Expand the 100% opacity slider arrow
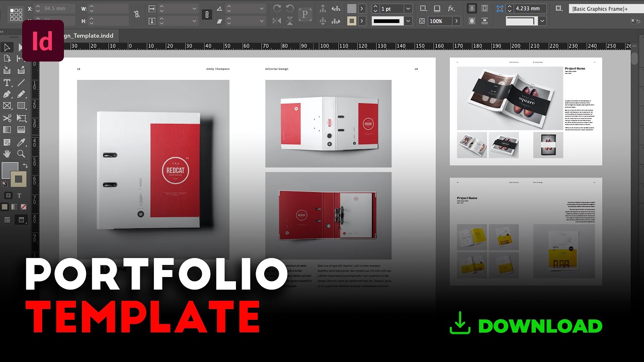Screen dimensions: 644x362 456,21
